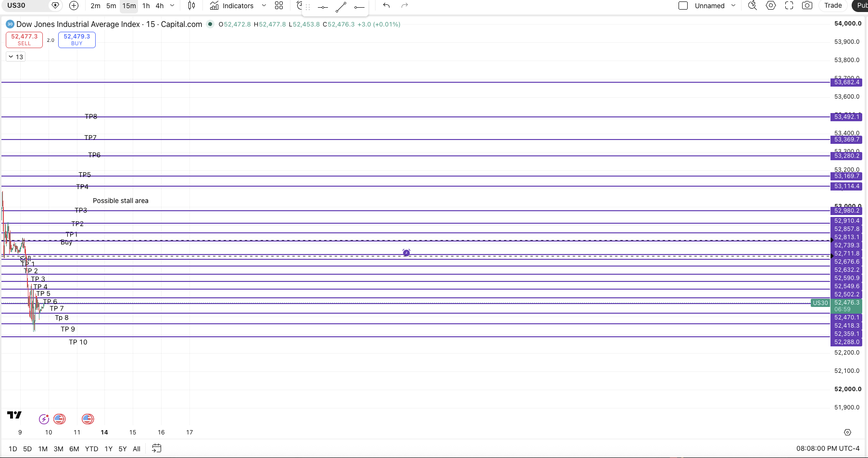Select the horizontal line drawing tool
Image resolution: width=868 pixels, height=458 pixels.
point(323,7)
